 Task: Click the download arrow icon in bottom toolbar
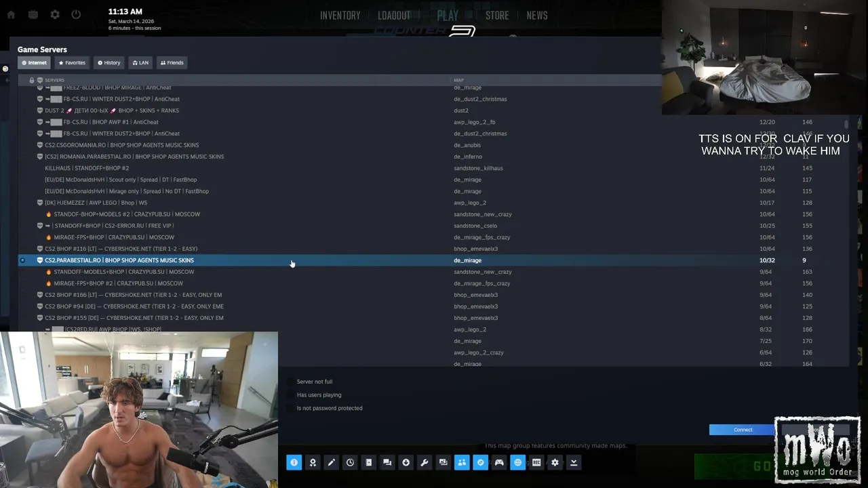tap(406, 462)
